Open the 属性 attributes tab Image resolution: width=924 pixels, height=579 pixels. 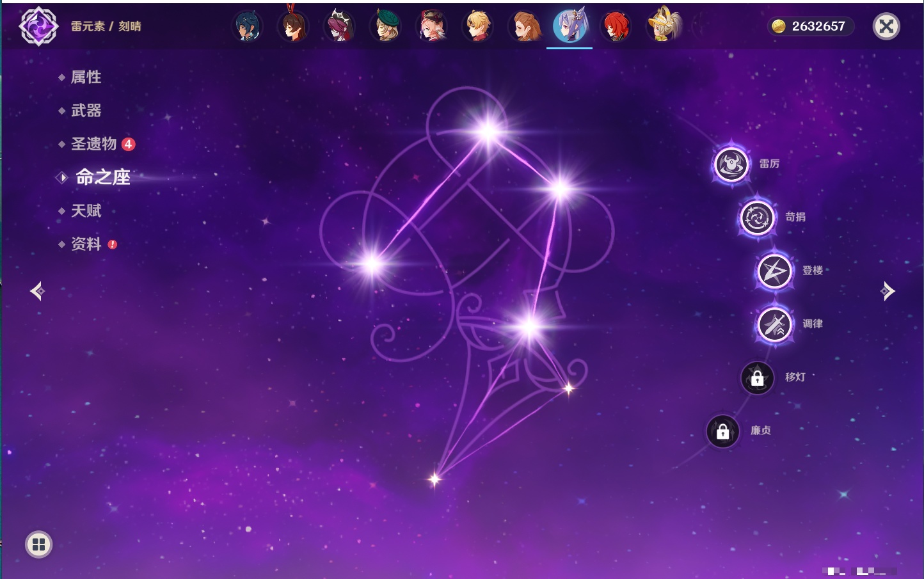coord(86,77)
